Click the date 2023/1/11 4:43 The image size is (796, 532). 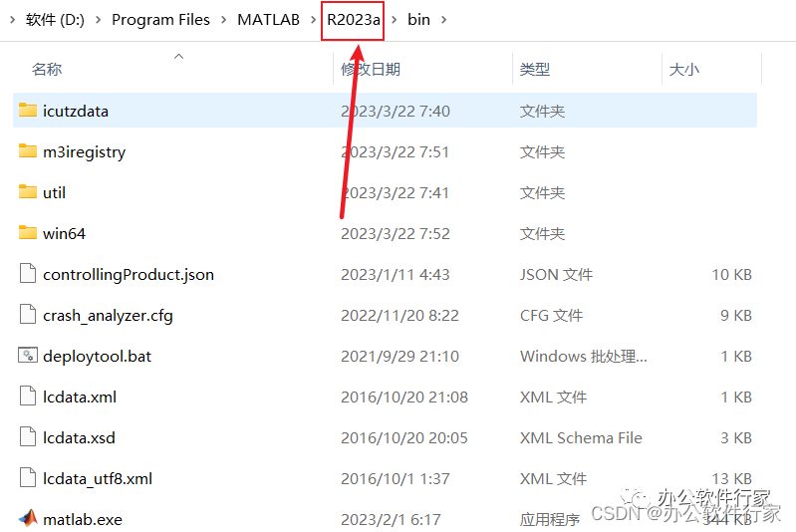coord(396,274)
